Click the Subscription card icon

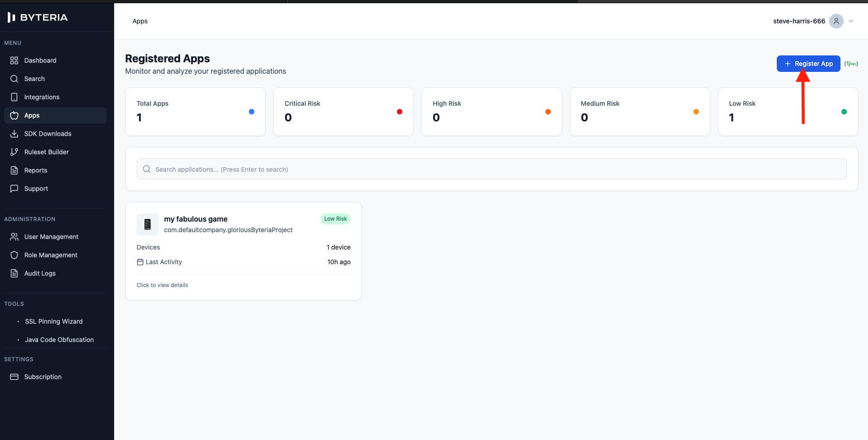(14, 377)
